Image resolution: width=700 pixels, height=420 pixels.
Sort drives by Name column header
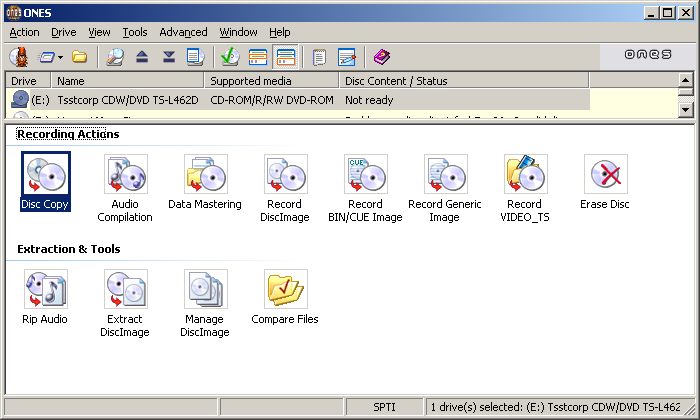click(x=127, y=81)
